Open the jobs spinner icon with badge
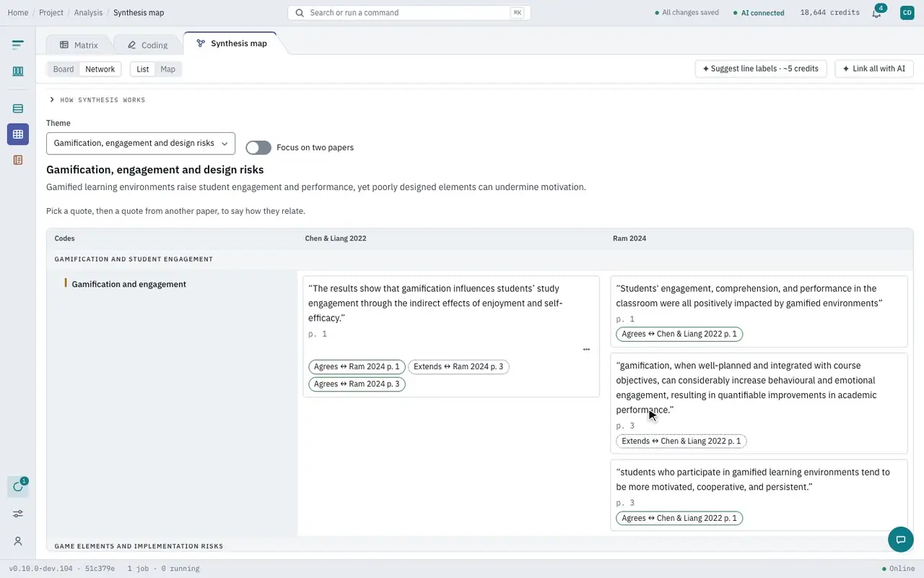Screen dimensions: 924x578 pyautogui.click(x=18, y=487)
